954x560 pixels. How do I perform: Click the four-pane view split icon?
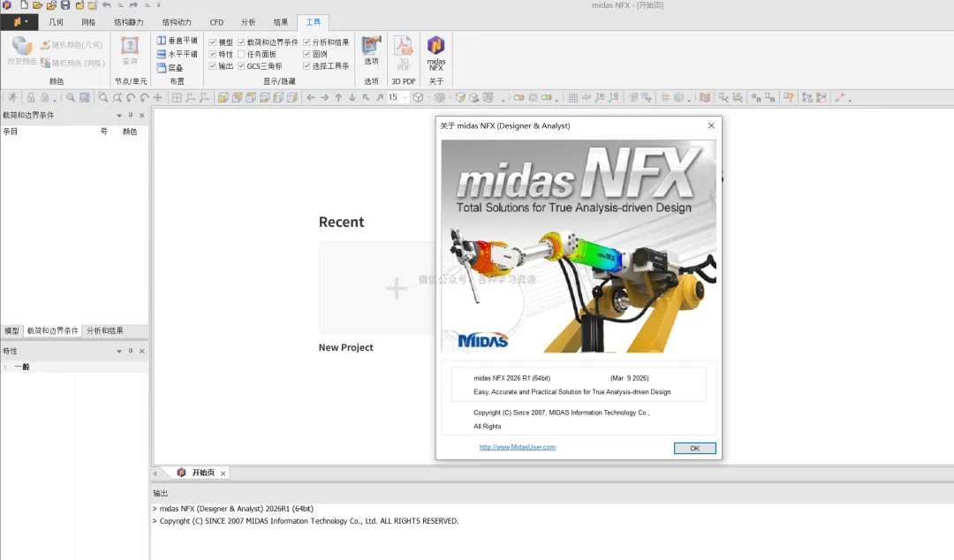coord(177,97)
